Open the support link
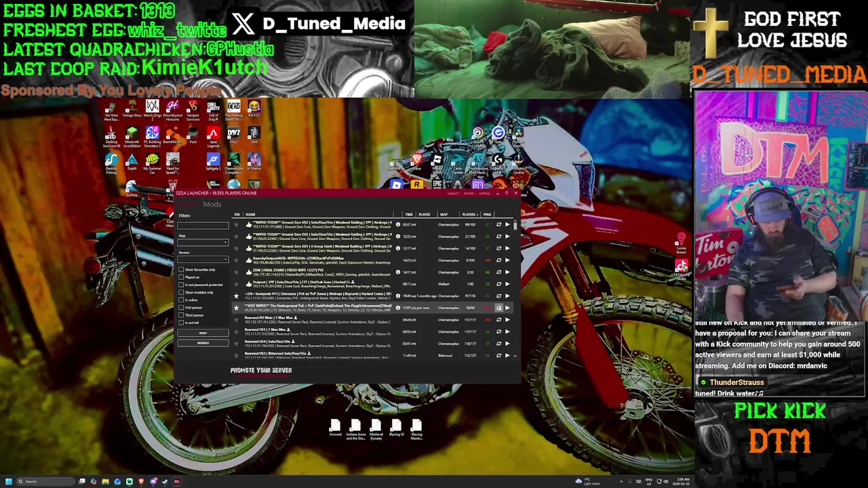The height and width of the screenshot is (488, 868). (x=453, y=193)
